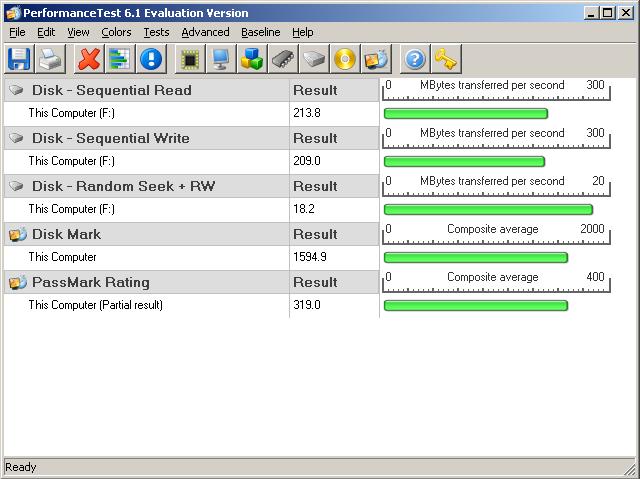640x479 pixels.
Task: Select the Disk - Sequential Write heading
Action: [111, 138]
